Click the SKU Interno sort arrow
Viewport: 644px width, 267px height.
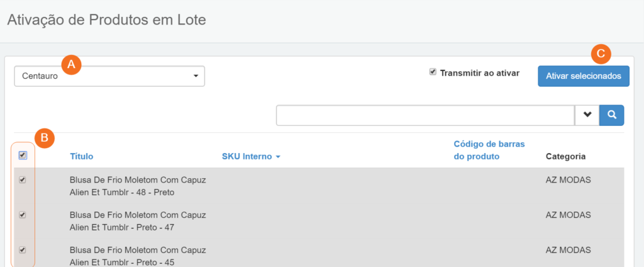pyautogui.click(x=278, y=157)
